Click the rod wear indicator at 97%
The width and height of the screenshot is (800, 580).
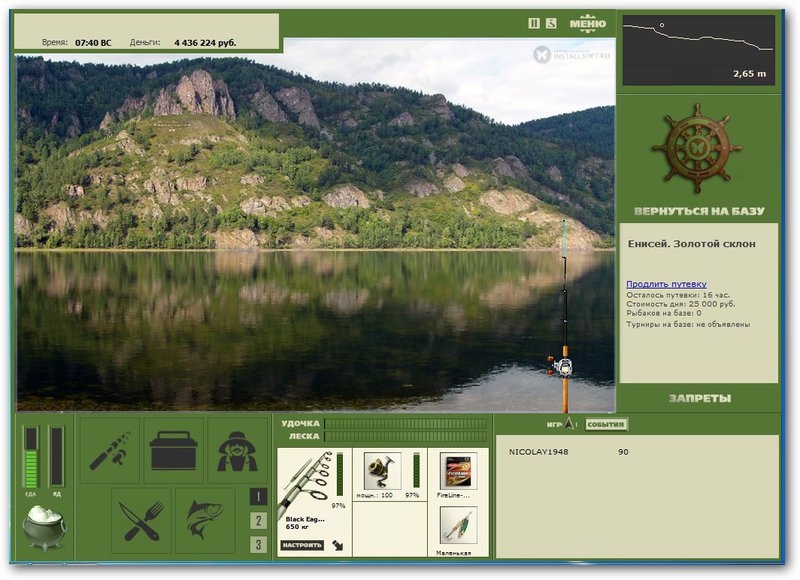[340, 474]
